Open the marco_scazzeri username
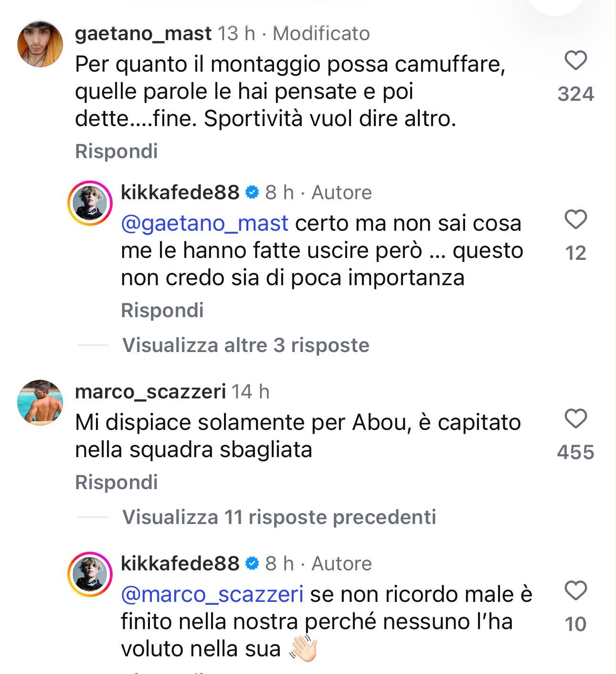616x674 pixels. pos(150,392)
